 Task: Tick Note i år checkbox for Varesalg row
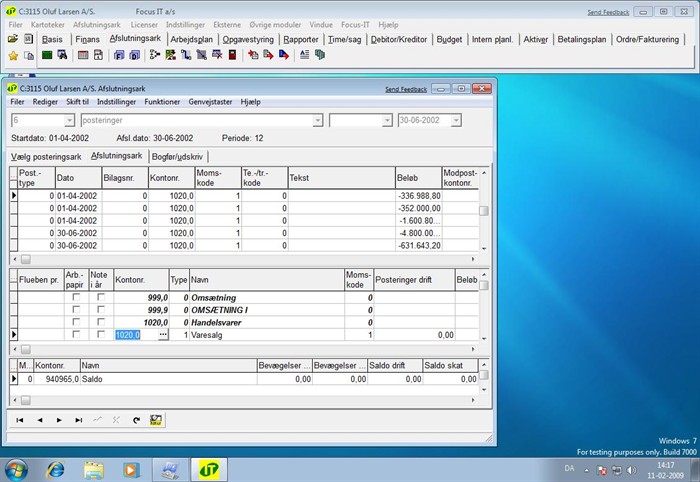(101, 334)
